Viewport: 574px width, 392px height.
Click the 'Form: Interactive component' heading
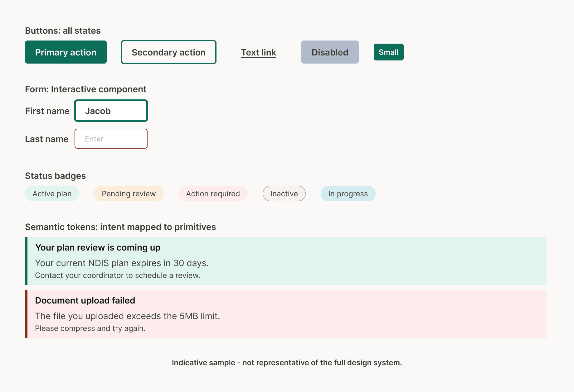coord(85,89)
